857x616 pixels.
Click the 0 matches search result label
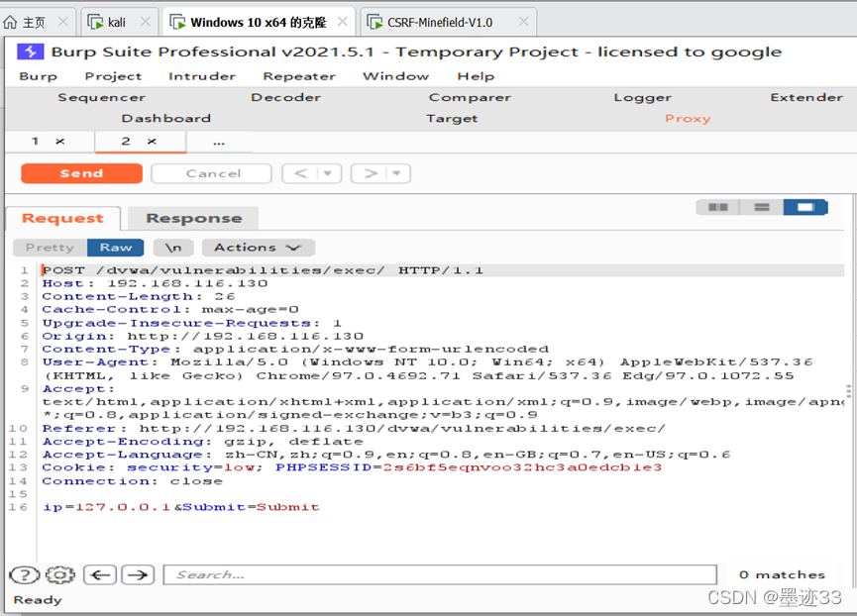782,574
